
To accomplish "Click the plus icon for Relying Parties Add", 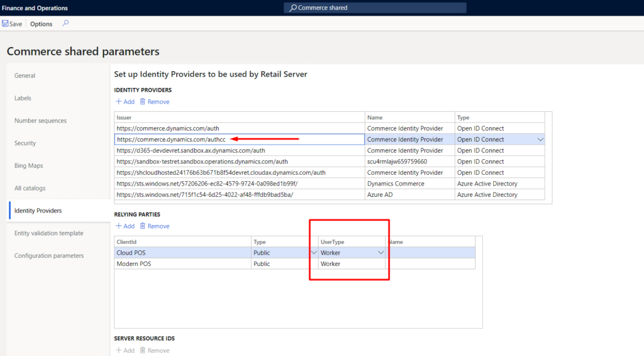I will tap(119, 226).
